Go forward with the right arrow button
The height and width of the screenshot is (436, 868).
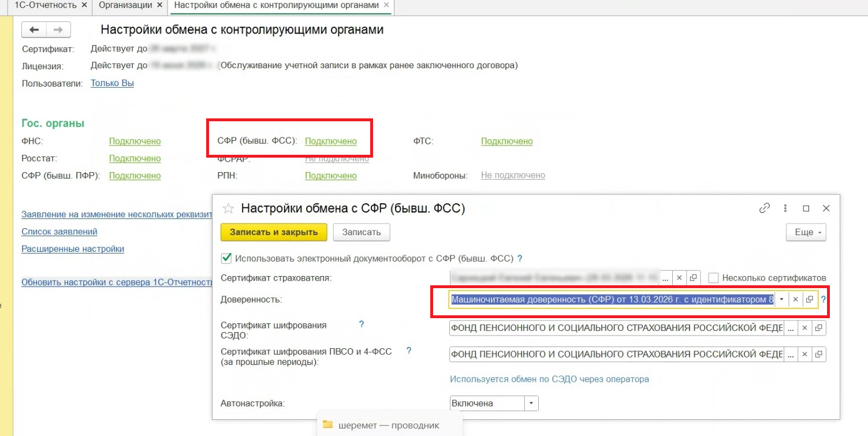coord(58,30)
